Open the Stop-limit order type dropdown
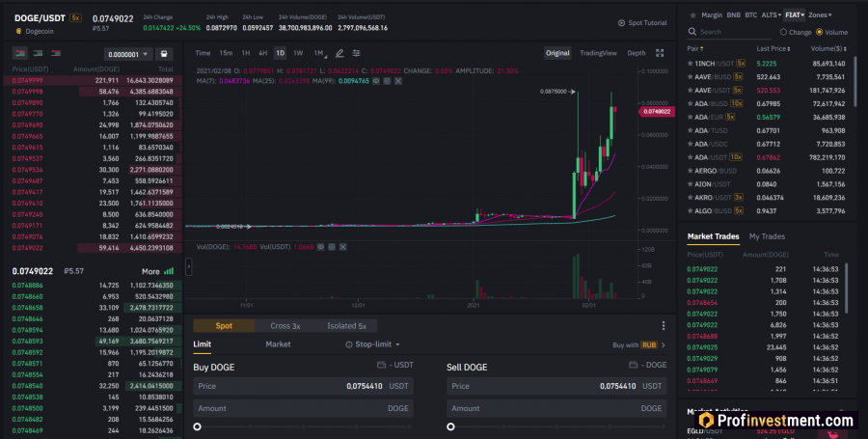868x439 pixels. 372,344
